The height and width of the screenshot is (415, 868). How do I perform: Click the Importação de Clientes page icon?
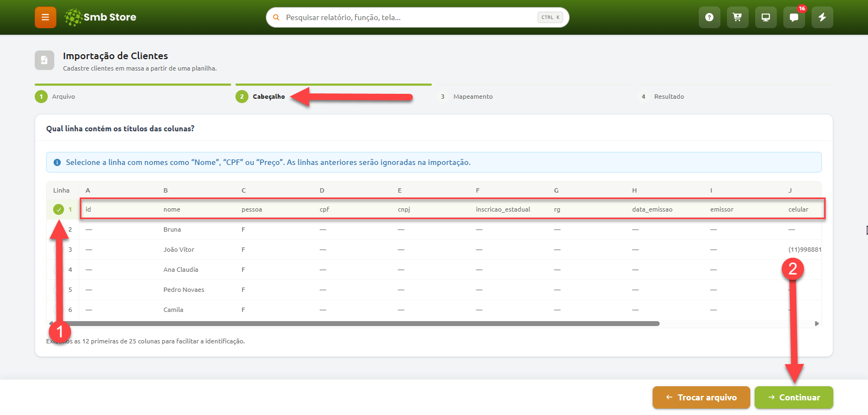click(44, 60)
